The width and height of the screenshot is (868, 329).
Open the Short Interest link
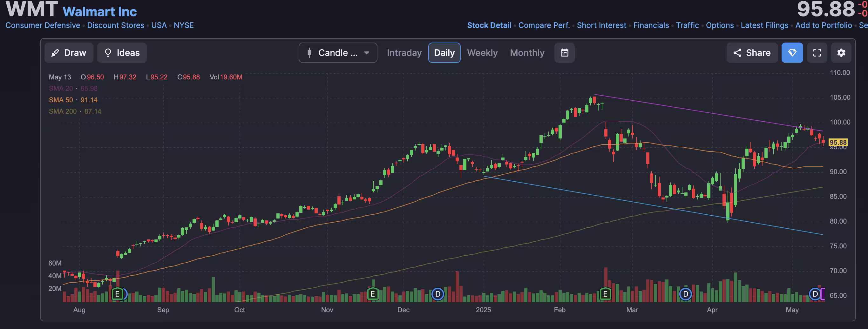601,25
